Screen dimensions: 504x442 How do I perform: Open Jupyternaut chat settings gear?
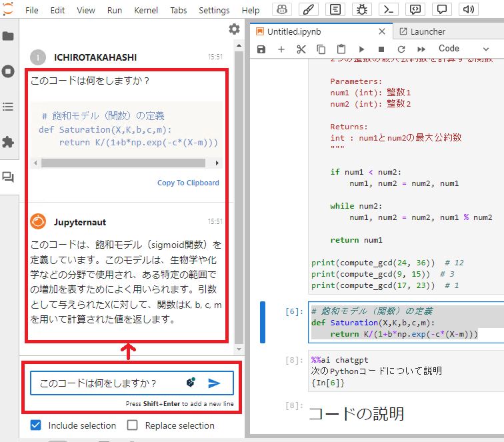[x=234, y=29]
